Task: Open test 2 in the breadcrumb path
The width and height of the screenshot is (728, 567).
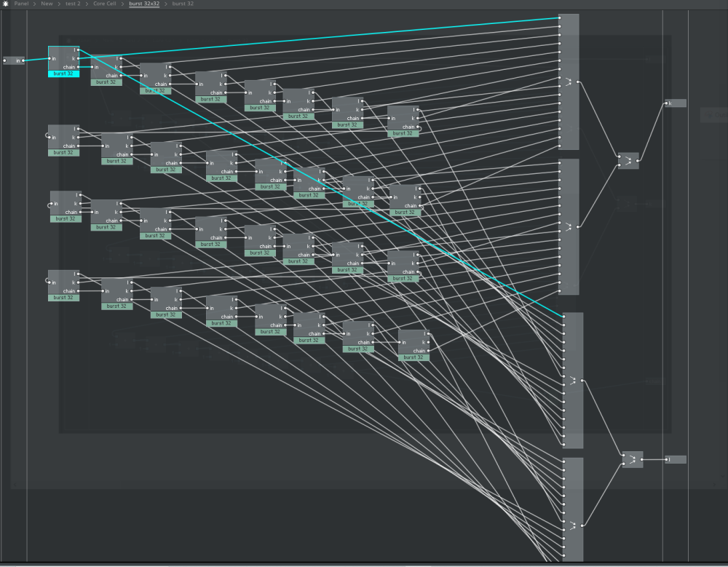Action: pos(73,3)
